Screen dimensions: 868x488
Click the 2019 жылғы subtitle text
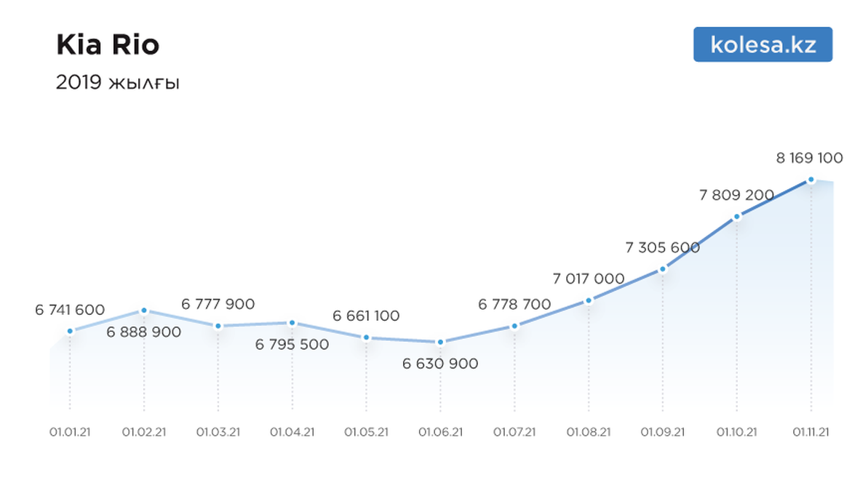point(118,83)
